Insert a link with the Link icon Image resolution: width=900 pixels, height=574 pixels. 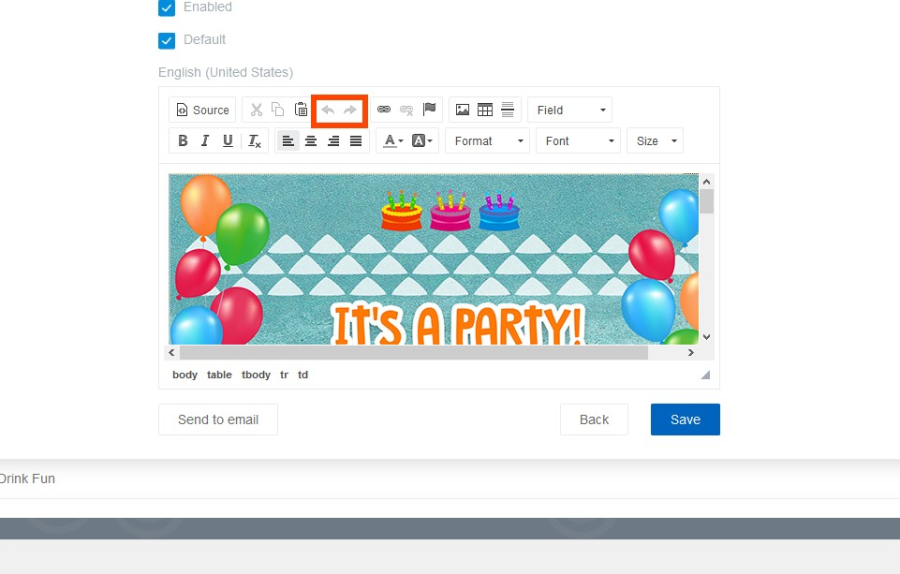384,110
